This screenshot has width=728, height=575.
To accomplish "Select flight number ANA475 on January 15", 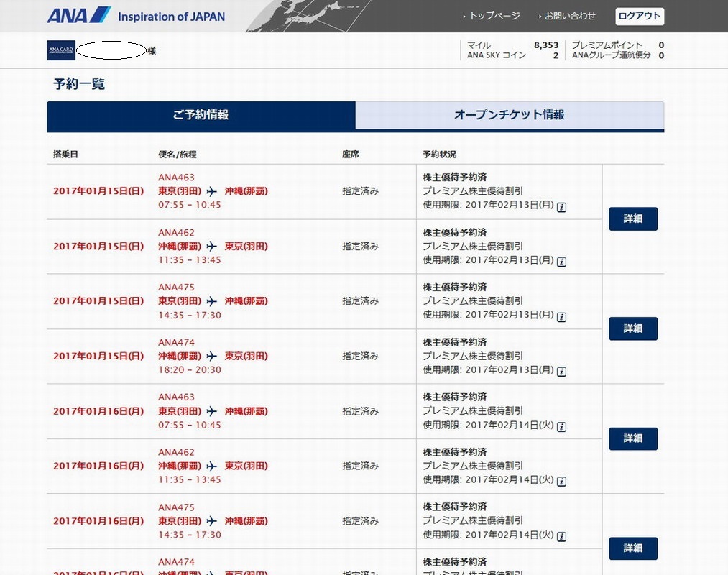I will (x=176, y=287).
